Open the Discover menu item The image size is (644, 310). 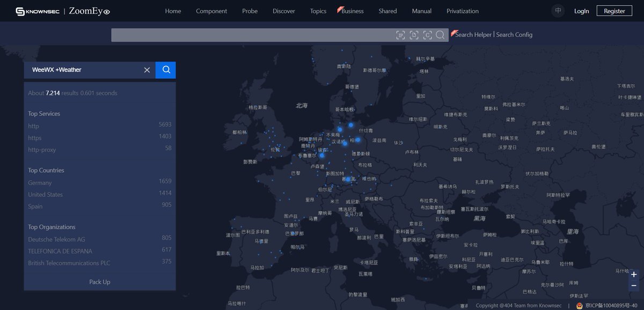[284, 11]
